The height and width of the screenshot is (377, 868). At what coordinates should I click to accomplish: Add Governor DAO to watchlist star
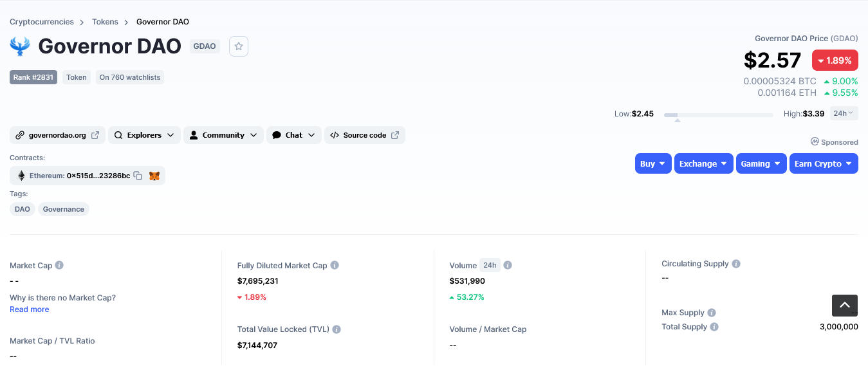(x=239, y=46)
